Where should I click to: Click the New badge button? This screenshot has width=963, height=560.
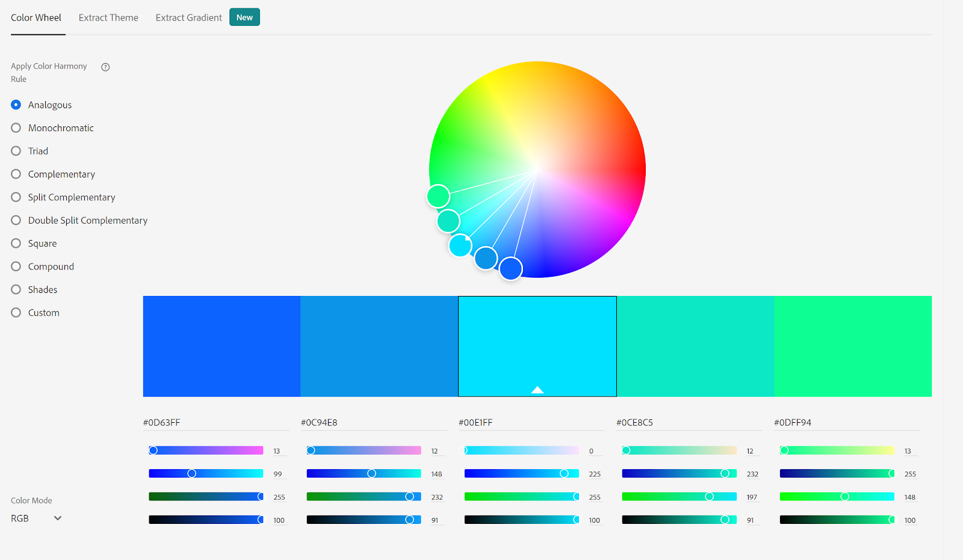coord(244,17)
